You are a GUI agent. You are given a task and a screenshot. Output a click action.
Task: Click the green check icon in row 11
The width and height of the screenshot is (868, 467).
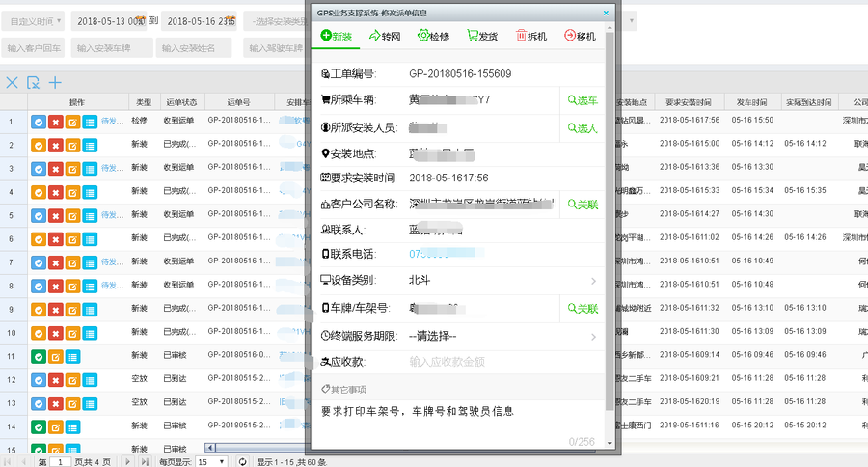[x=39, y=357]
